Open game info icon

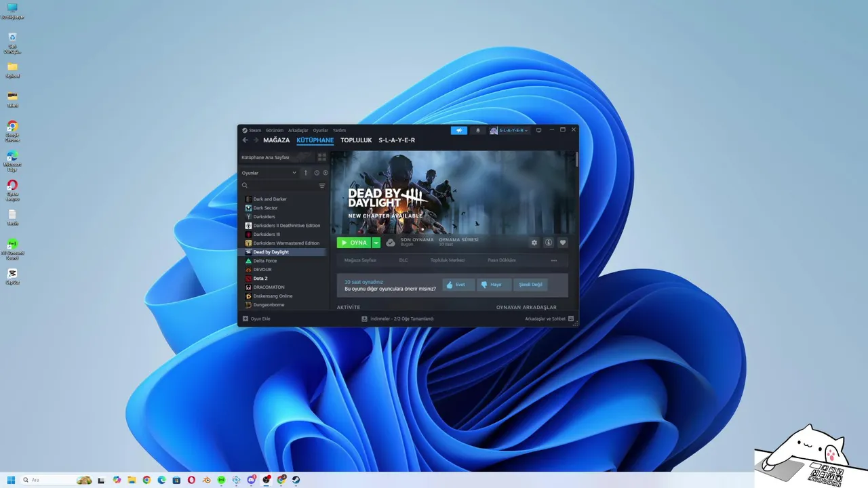click(549, 243)
